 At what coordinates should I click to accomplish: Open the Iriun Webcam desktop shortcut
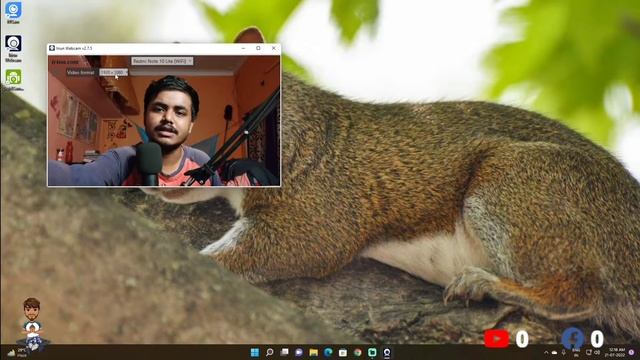coord(13,48)
